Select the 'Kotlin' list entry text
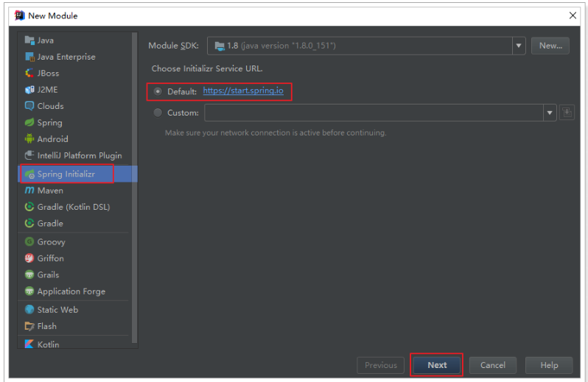 click(x=49, y=344)
